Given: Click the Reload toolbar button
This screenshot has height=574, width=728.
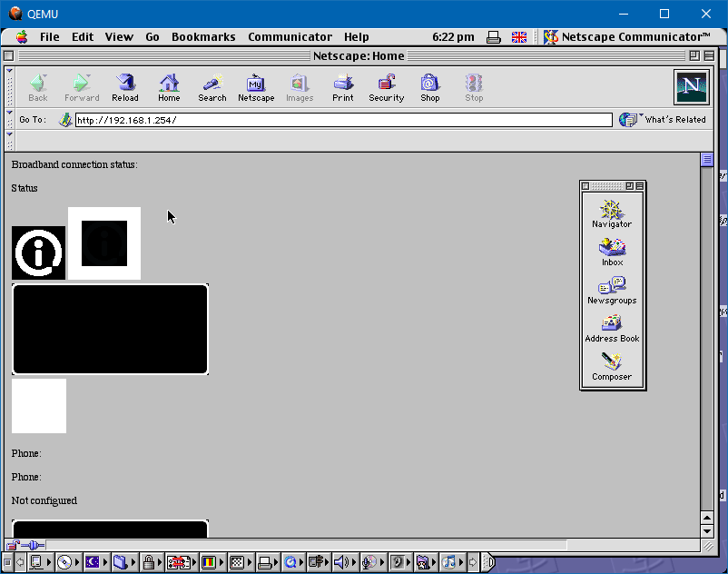Looking at the screenshot, I should coord(125,87).
